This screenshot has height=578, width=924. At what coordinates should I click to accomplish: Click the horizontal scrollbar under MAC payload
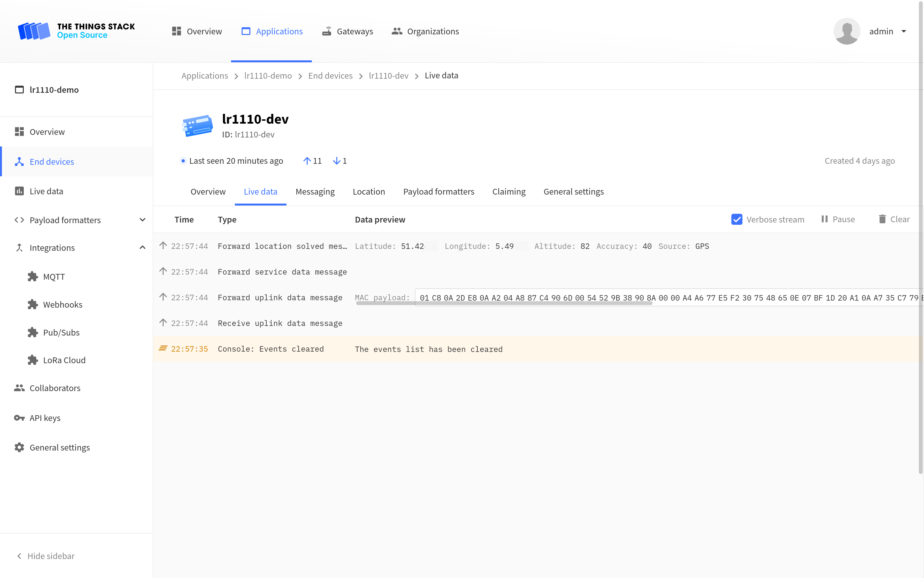(504, 303)
